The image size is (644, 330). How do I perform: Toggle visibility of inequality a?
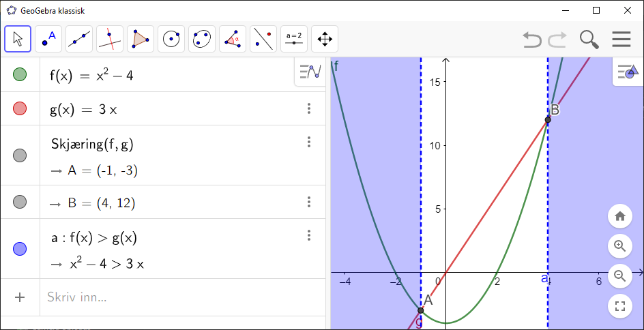click(x=20, y=249)
